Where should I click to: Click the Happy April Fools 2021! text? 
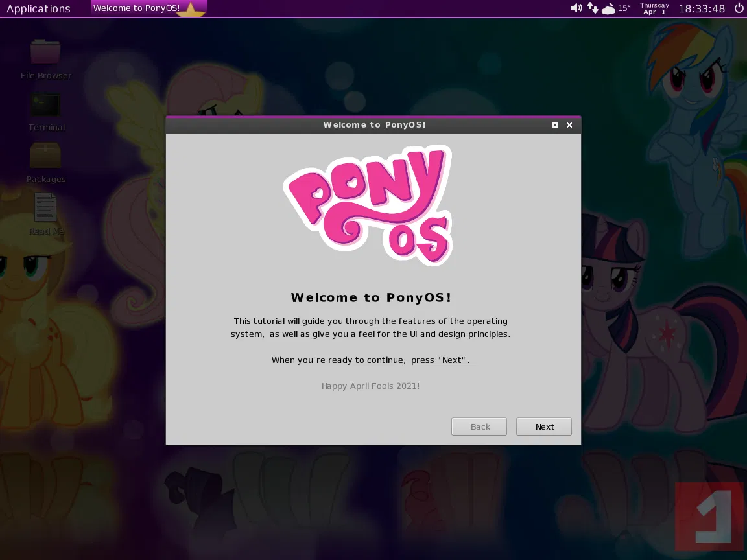tap(371, 386)
